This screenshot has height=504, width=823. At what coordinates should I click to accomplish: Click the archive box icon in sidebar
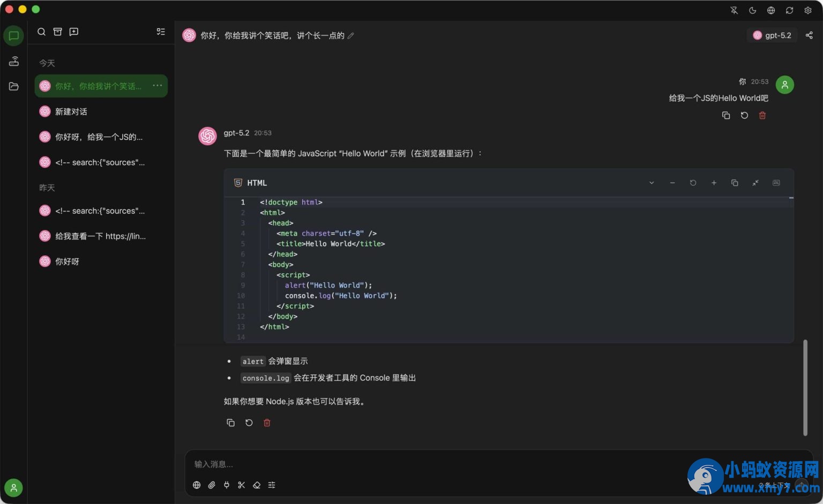click(x=57, y=32)
